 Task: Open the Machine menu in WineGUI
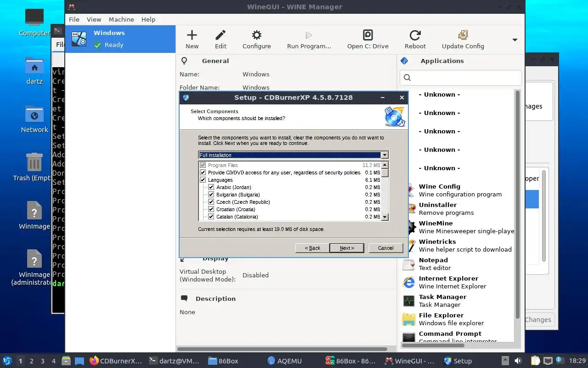coord(121,19)
